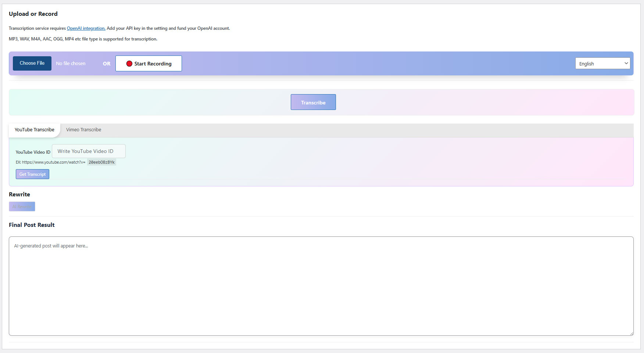Viewport: 644px width, 353px height.
Task: Click the textarea resize handle corner
Action: (632, 334)
